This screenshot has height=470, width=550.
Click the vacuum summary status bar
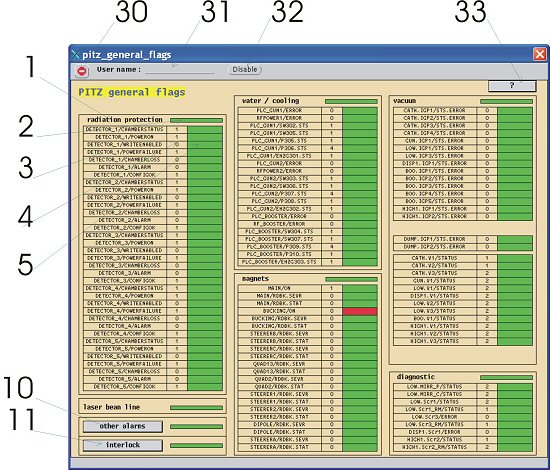(x=506, y=101)
